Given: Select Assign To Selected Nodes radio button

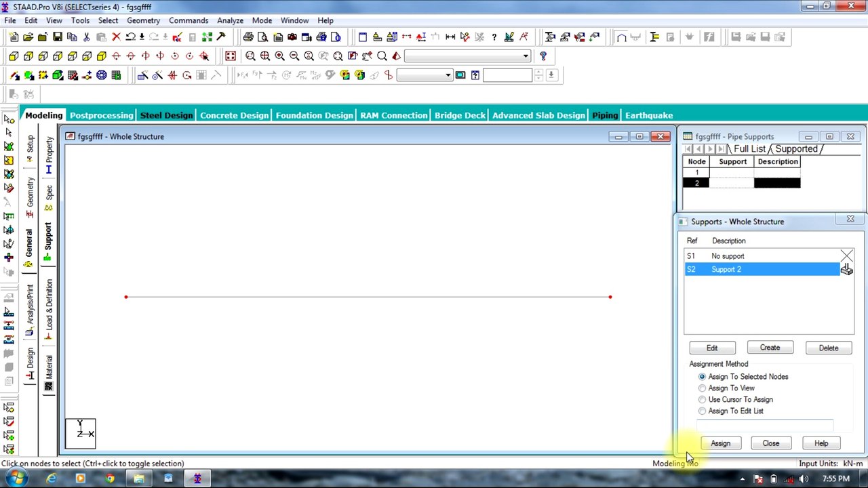Looking at the screenshot, I should point(702,377).
